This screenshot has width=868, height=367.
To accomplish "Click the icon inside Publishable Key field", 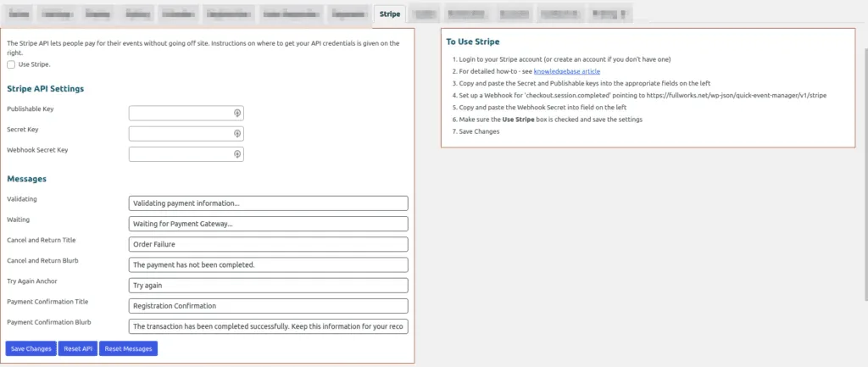I will coord(237,113).
